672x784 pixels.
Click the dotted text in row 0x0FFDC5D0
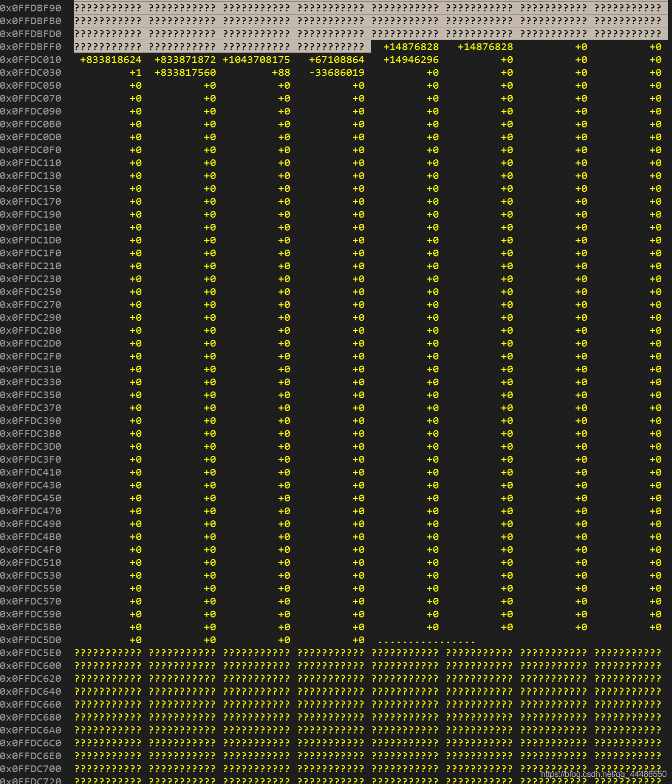click(427, 641)
